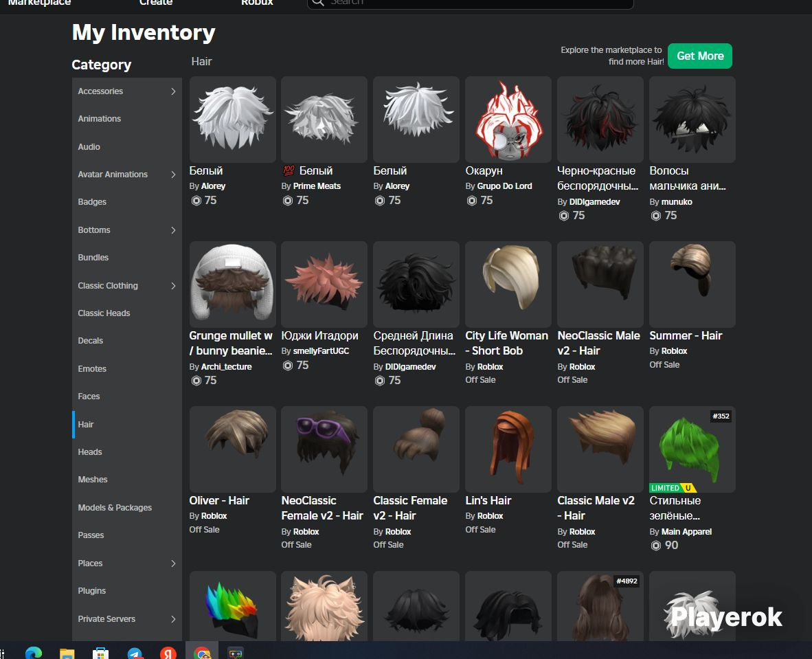
Task: Open the rainbow mohawk hair thumbnail
Action: coord(232,606)
